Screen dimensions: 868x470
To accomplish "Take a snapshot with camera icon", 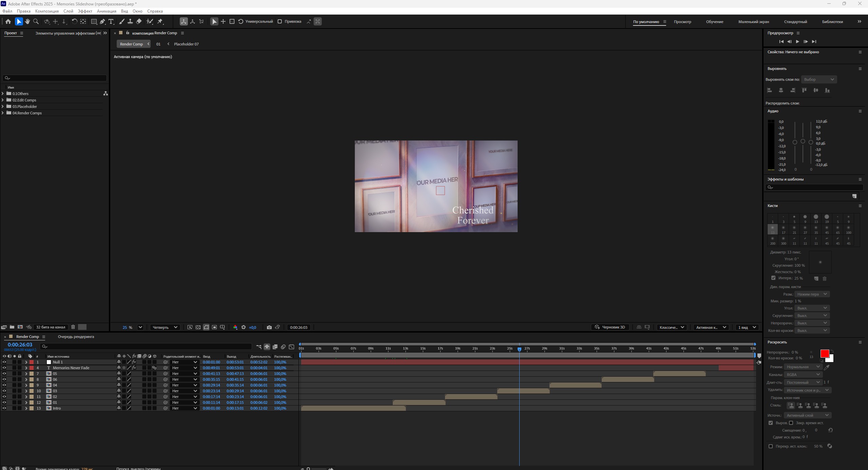I will 269,327.
